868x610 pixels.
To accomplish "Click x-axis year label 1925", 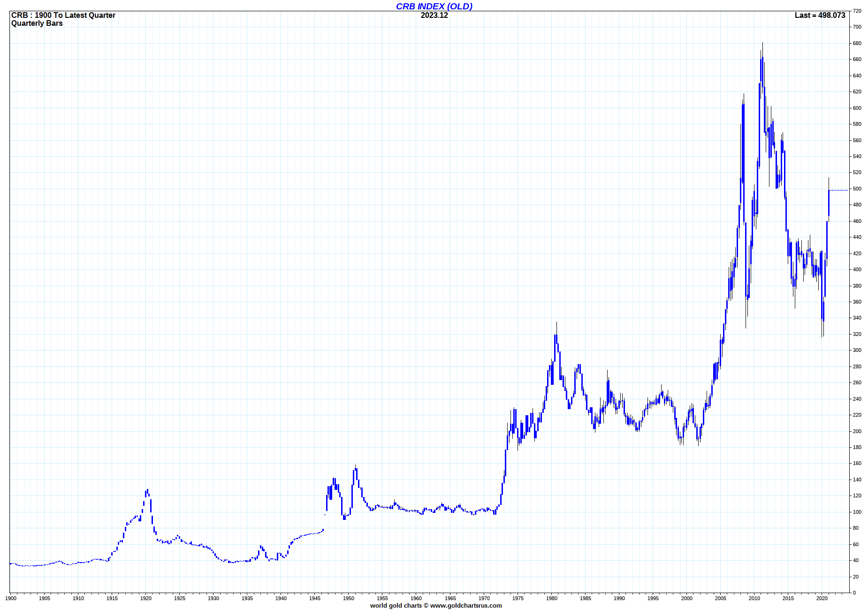I will pyautogui.click(x=180, y=598).
